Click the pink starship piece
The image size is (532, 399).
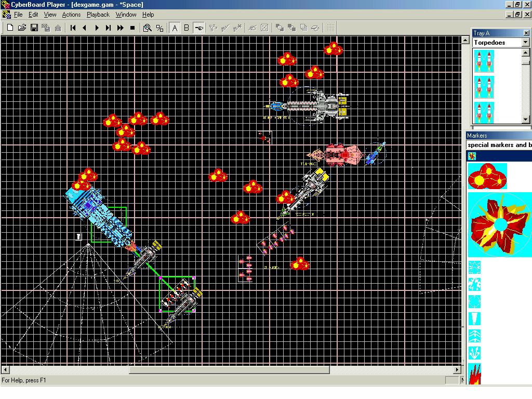tap(337, 155)
